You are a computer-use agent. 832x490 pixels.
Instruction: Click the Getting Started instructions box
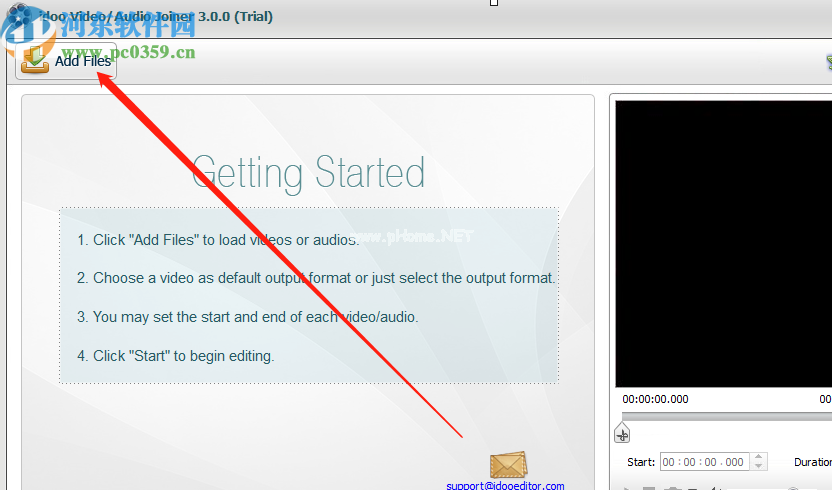tap(309, 295)
